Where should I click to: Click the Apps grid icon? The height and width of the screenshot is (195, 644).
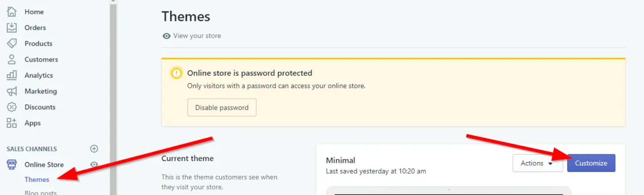click(12, 123)
